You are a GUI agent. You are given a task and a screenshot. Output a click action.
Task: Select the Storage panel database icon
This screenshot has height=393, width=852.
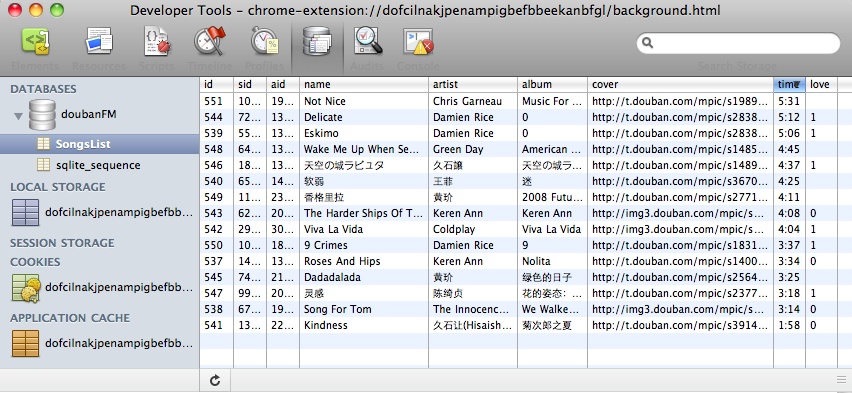tap(317, 42)
